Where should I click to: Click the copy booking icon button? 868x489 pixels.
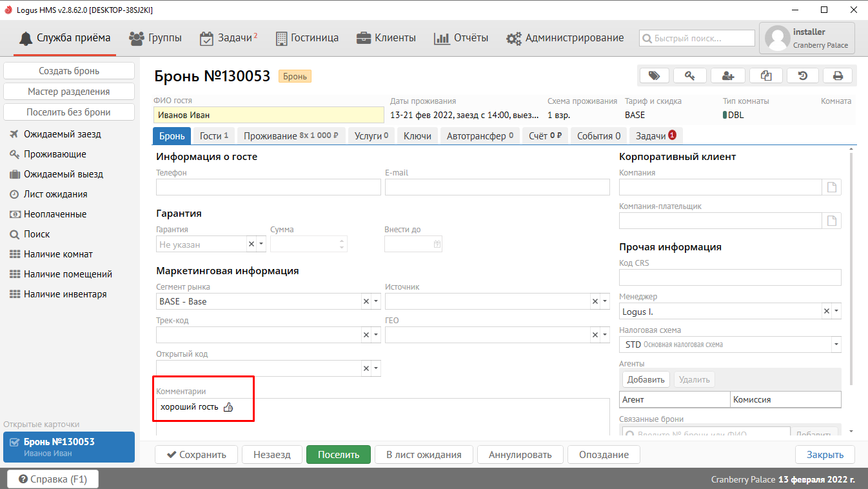tap(766, 75)
